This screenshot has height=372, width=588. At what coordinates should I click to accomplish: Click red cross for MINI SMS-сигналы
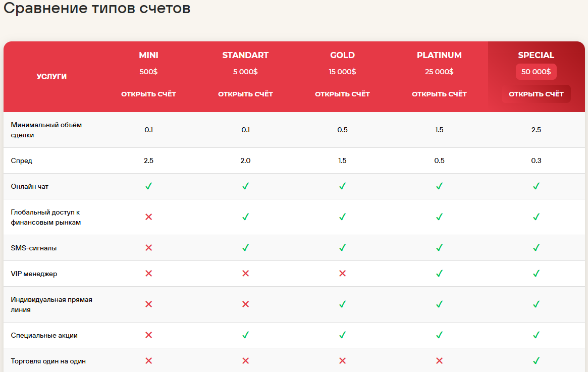click(x=148, y=247)
